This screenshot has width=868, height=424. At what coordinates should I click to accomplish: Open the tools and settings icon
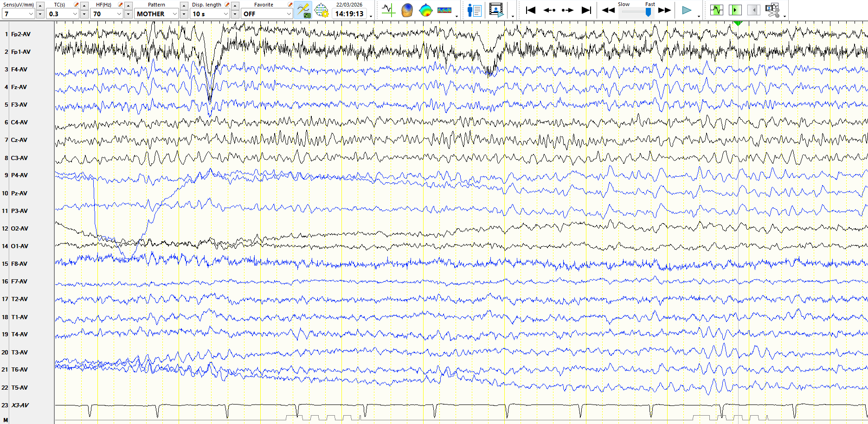point(772,10)
